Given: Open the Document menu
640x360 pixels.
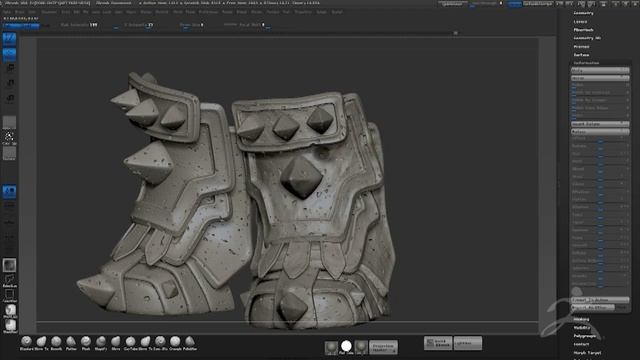Looking at the screenshot, I should click(49, 12).
